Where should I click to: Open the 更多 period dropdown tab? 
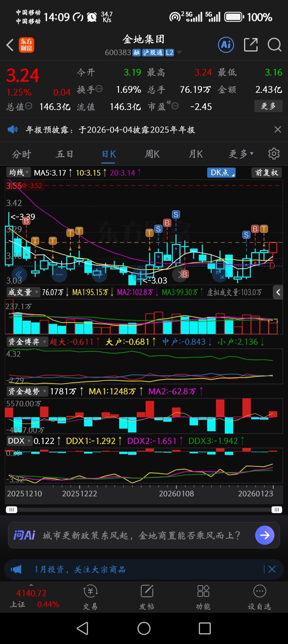pos(241,154)
